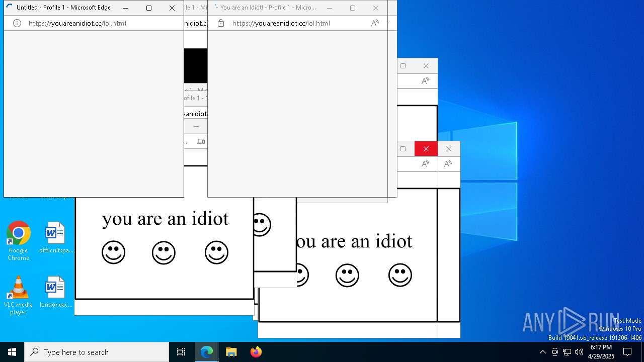Click address bar URL in You are an Idiot window
Image resolution: width=644 pixels, height=362 pixels.
point(281,23)
